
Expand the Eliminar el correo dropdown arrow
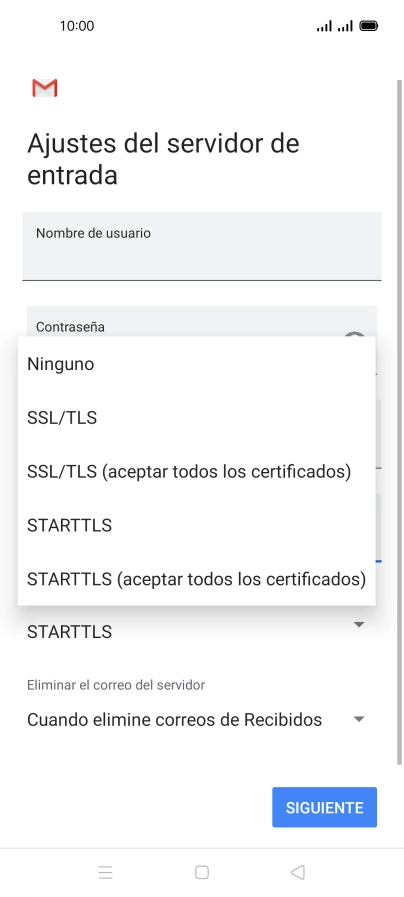click(359, 719)
